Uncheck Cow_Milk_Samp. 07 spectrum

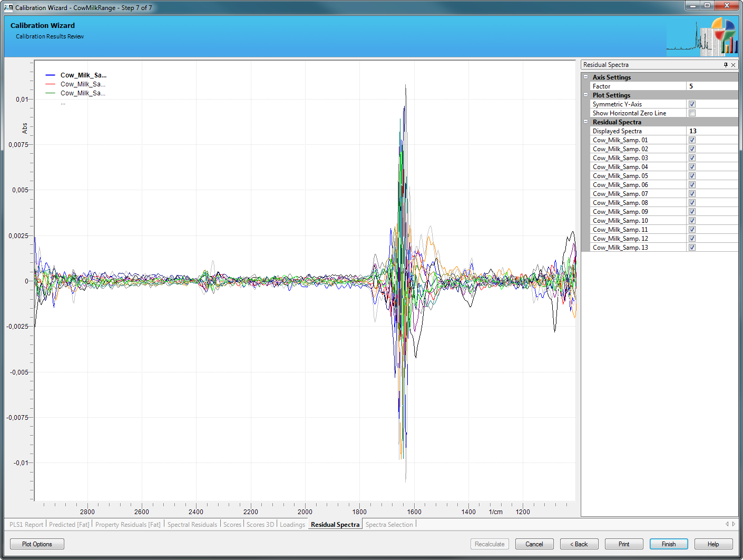692,194
